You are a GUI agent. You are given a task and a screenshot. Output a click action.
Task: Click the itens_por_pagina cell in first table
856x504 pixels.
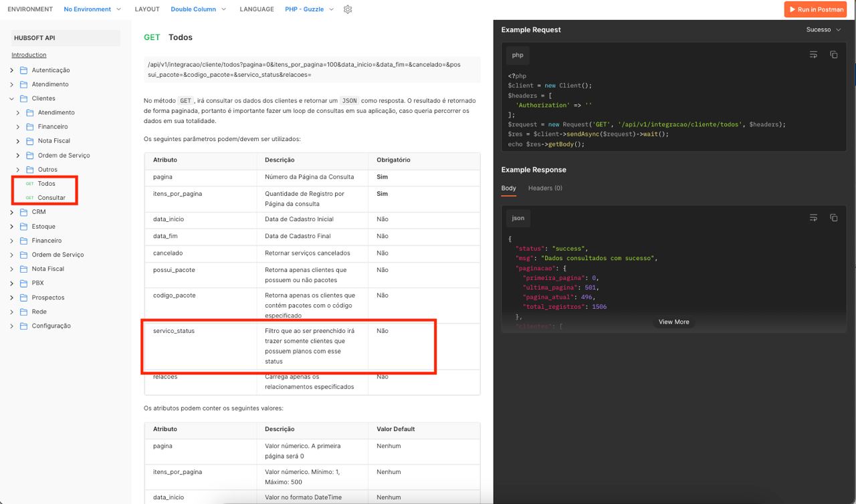tap(200, 199)
